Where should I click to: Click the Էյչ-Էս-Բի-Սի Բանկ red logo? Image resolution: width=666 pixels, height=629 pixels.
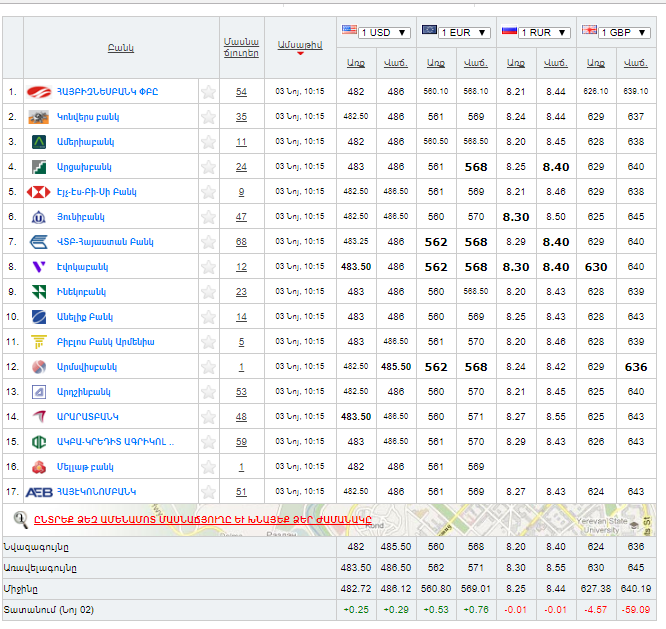pos(39,192)
